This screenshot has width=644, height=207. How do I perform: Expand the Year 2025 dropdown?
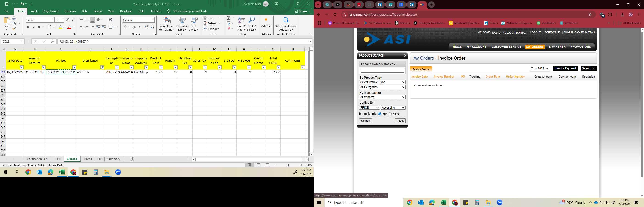pos(540,68)
